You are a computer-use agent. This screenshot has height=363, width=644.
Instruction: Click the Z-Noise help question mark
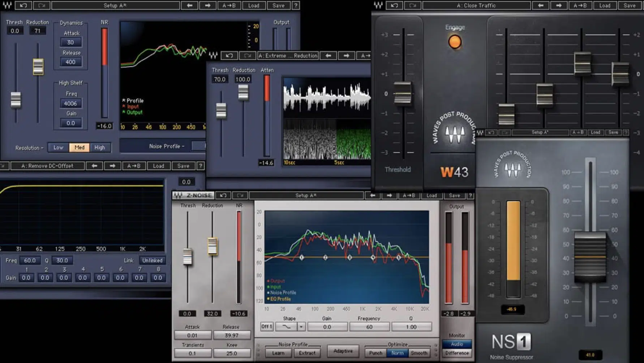point(470,196)
